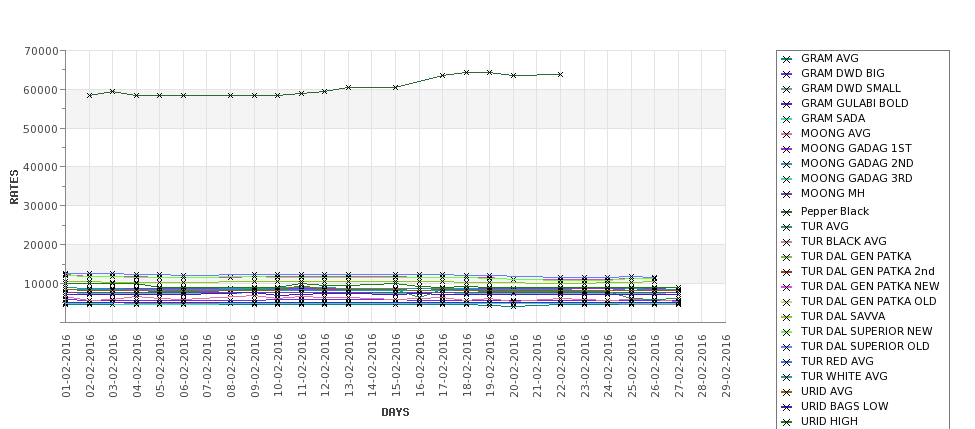975x429 pixels.
Task: Select the MOONG MH legend label
Action: click(x=833, y=193)
